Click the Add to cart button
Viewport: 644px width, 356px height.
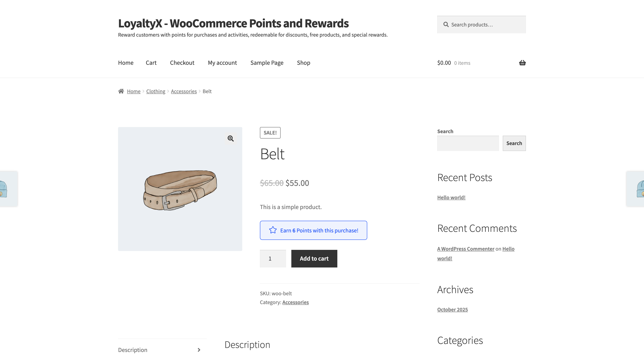coord(314,258)
